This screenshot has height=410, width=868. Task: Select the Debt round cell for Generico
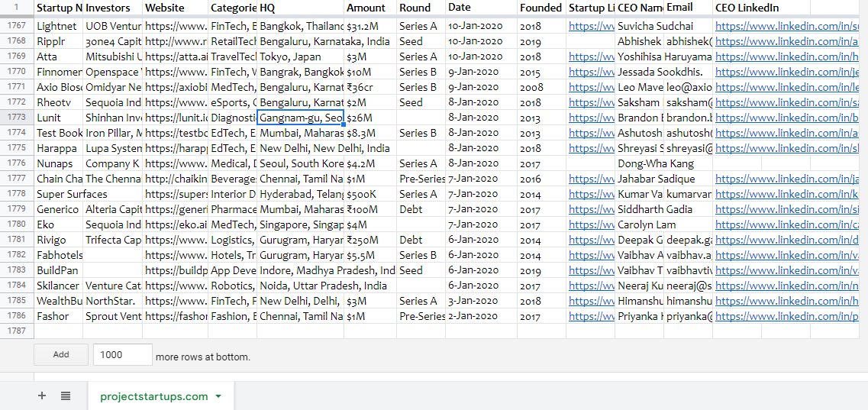tap(421, 209)
